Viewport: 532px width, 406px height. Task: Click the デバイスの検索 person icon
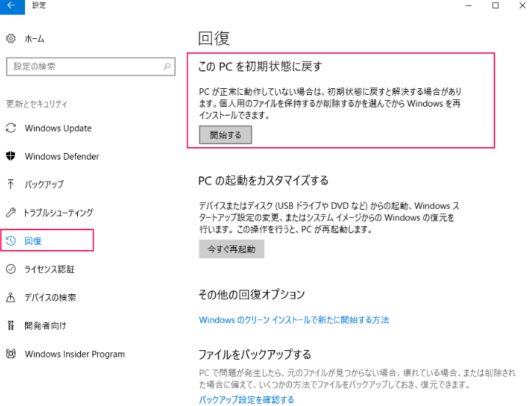11,297
